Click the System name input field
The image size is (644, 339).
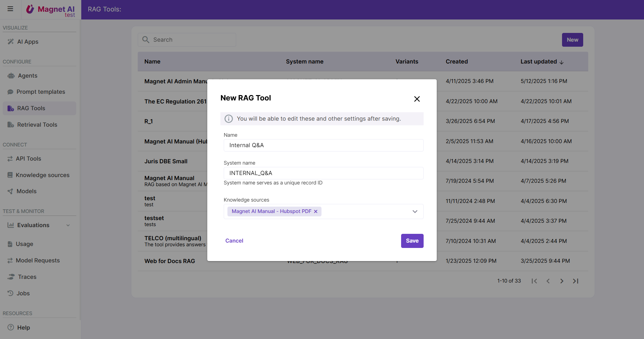[x=323, y=173]
